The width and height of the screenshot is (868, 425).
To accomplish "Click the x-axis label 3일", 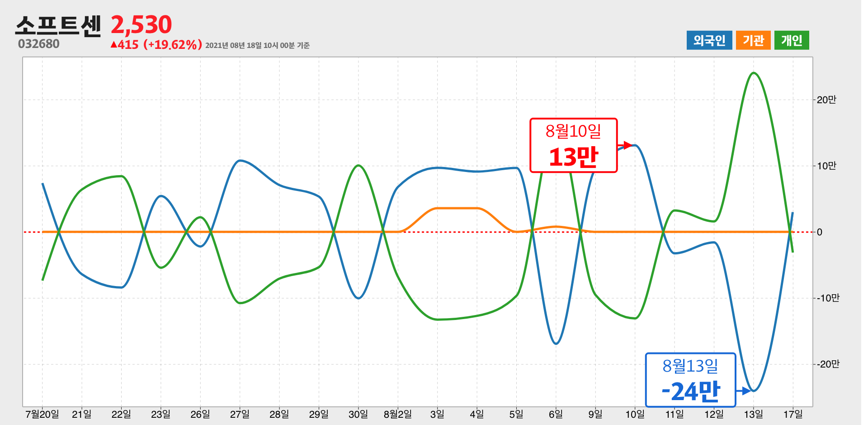I will pyautogui.click(x=437, y=414).
